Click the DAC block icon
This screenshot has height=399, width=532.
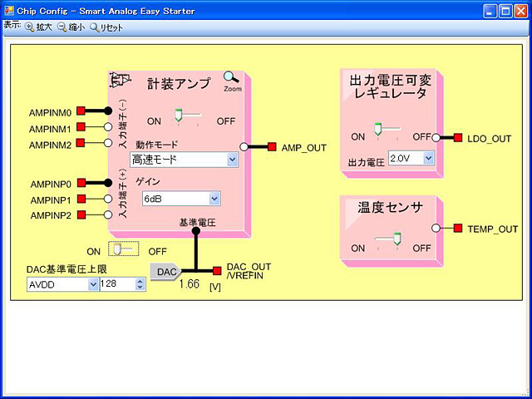pos(165,270)
